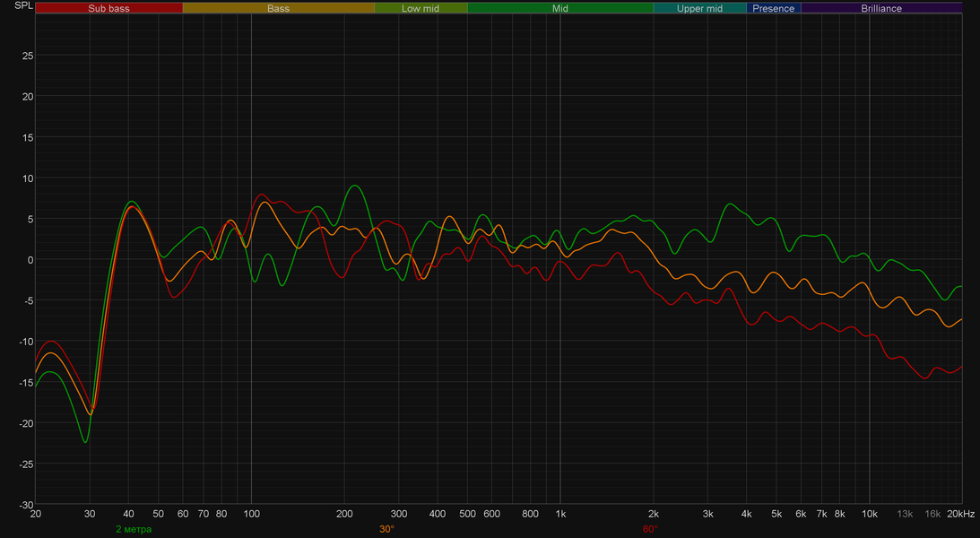Click the 500 Hz frequency axis label
Viewport: 980px width, 538px height.
pos(467,515)
